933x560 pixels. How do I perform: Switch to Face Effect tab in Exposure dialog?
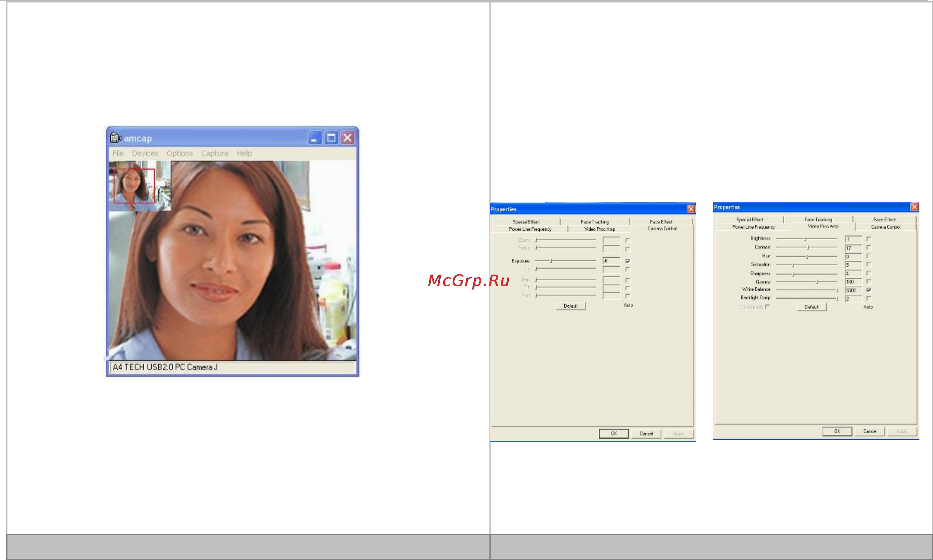tap(661, 222)
